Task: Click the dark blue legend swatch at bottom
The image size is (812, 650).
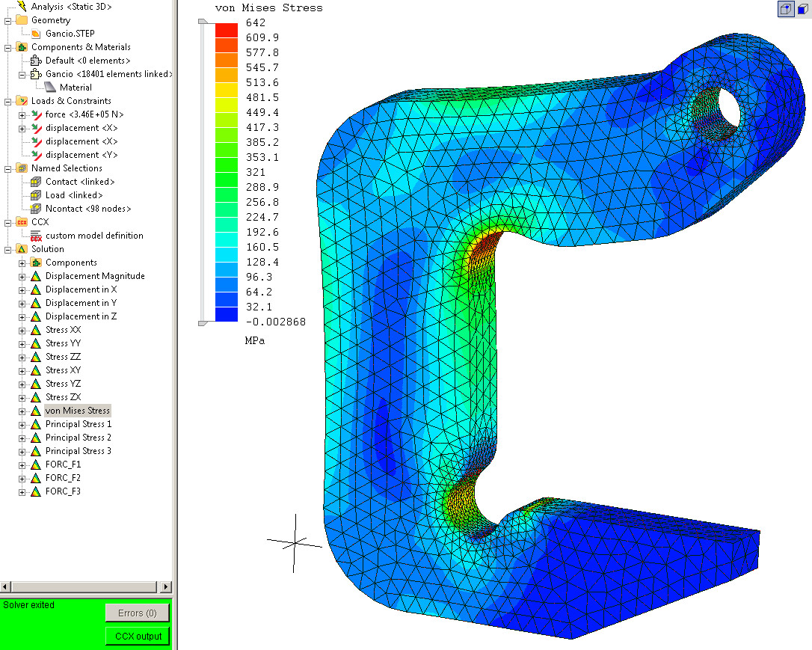Action: 227,314
